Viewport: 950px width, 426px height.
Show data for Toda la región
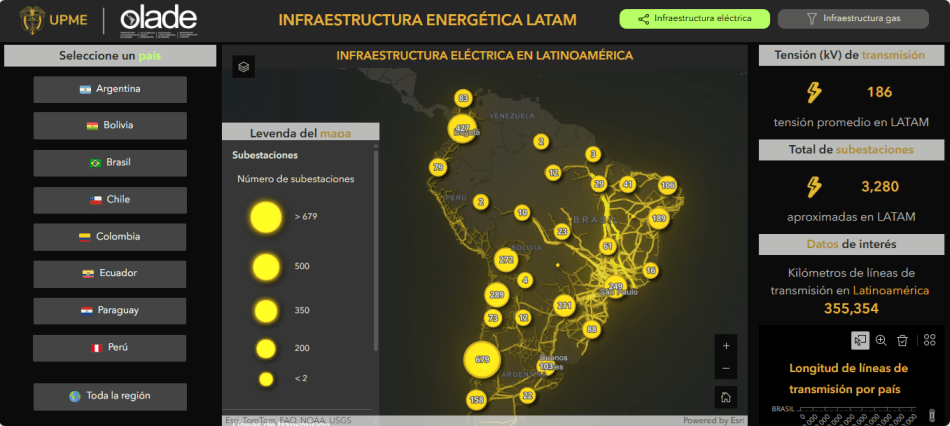tap(110, 396)
